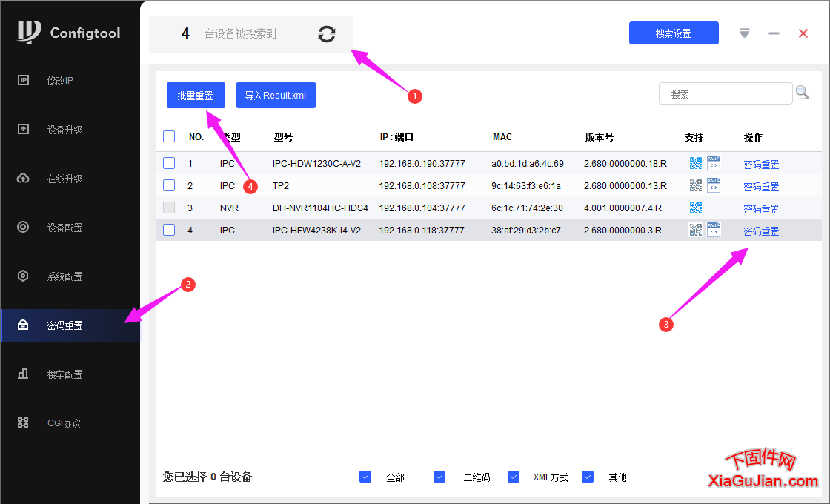The width and height of the screenshot is (830, 504).
Task: Click MAC cell 6c:1c:71:74:2e:30
Action: (x=527, y=208)
